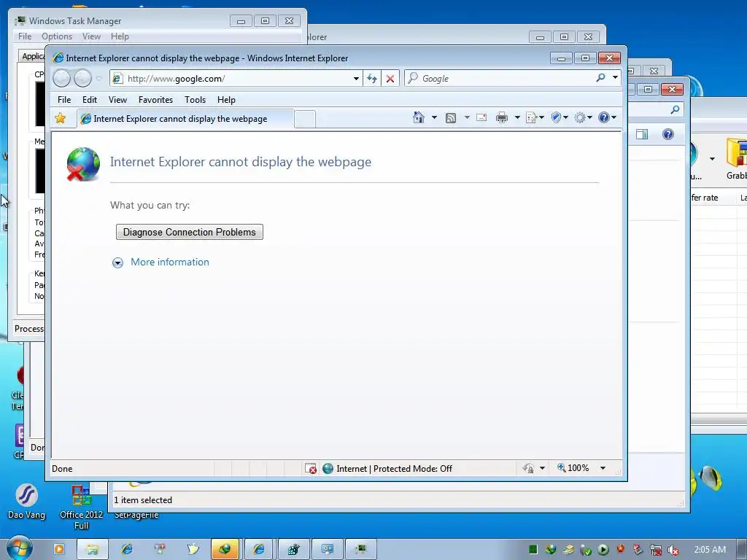Open a new blank tab

(x=305, y=120)
